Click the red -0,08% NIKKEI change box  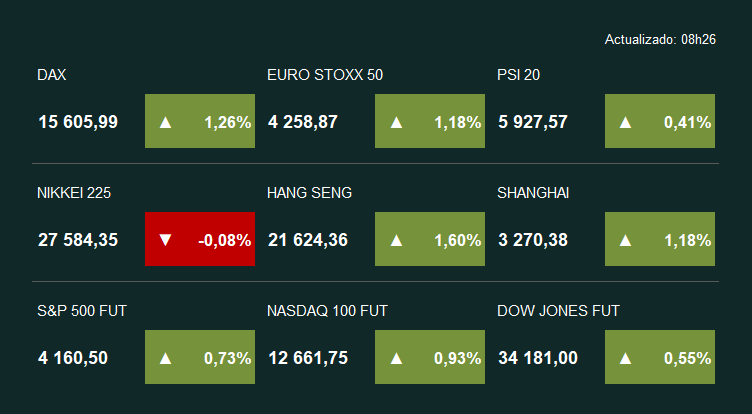pos(200,240)
